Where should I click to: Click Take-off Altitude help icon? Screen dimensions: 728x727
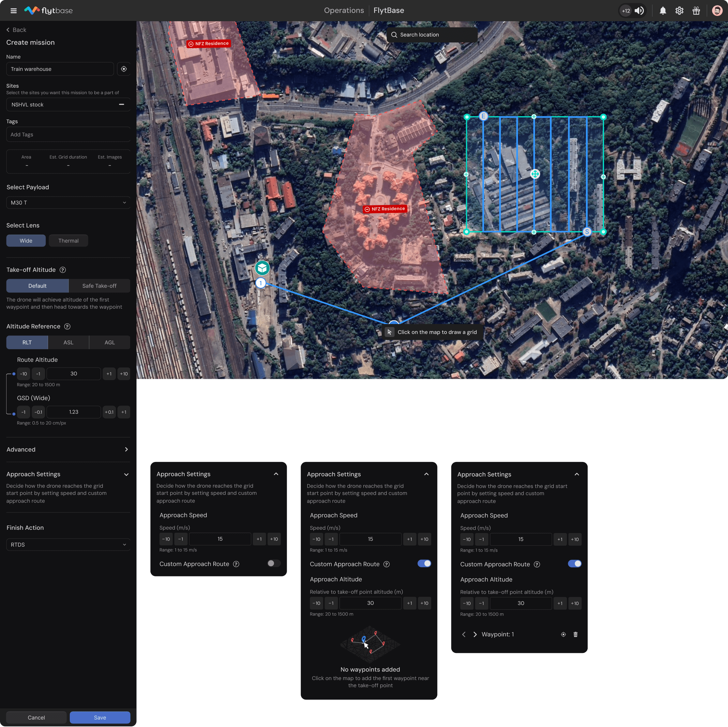tap(63, 270)
